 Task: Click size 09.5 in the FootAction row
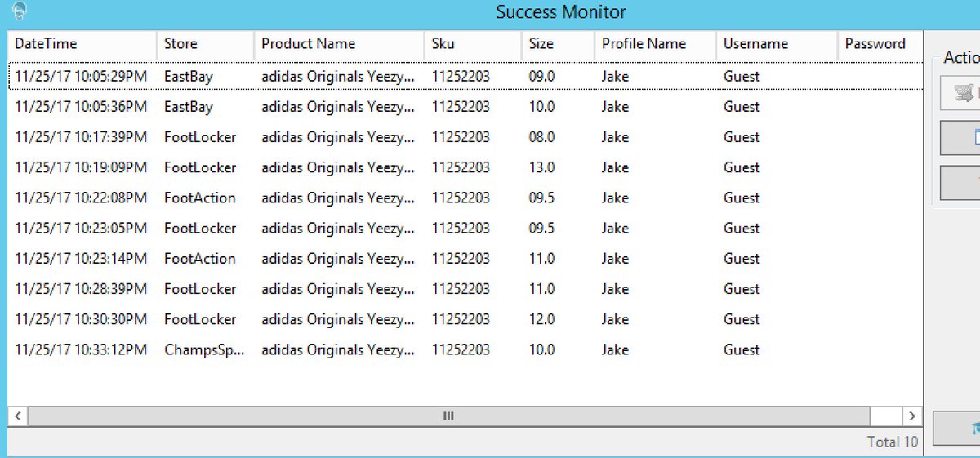point(541,198)
